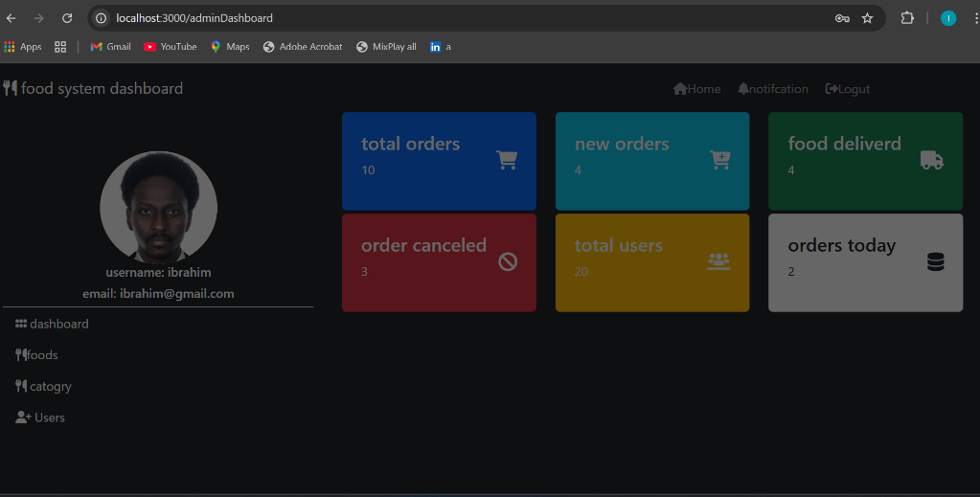Image resolution: width=980 pixels, height=497 pixels.
Task: Click the shopping cart icon on total orders
Action: point(507,160)
